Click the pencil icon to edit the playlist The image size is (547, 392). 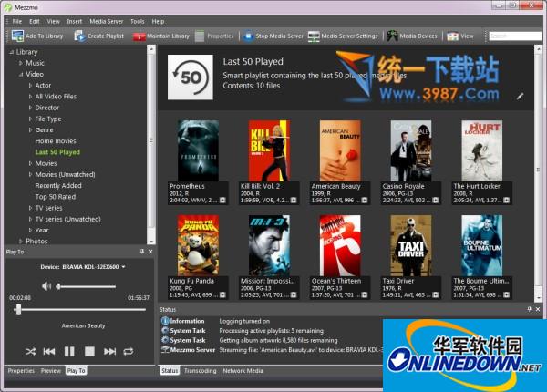pyautogui.click(x=520, y=97)
